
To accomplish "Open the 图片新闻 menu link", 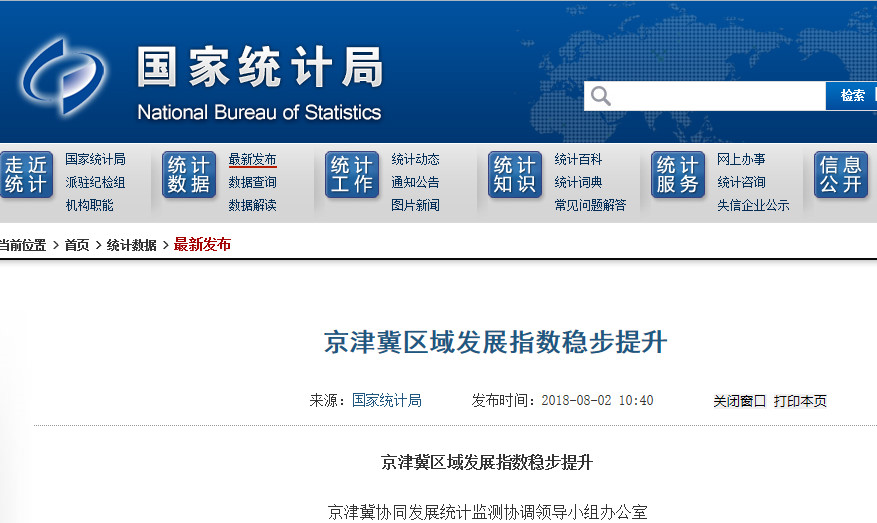I will [x=415, y=205].
